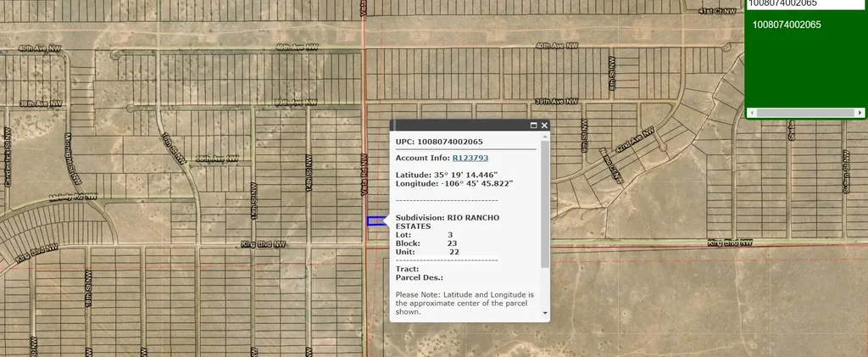This screenshot has height=357, width=868.
Task: Click the results panel scroll right arrow
Action: 860,113
